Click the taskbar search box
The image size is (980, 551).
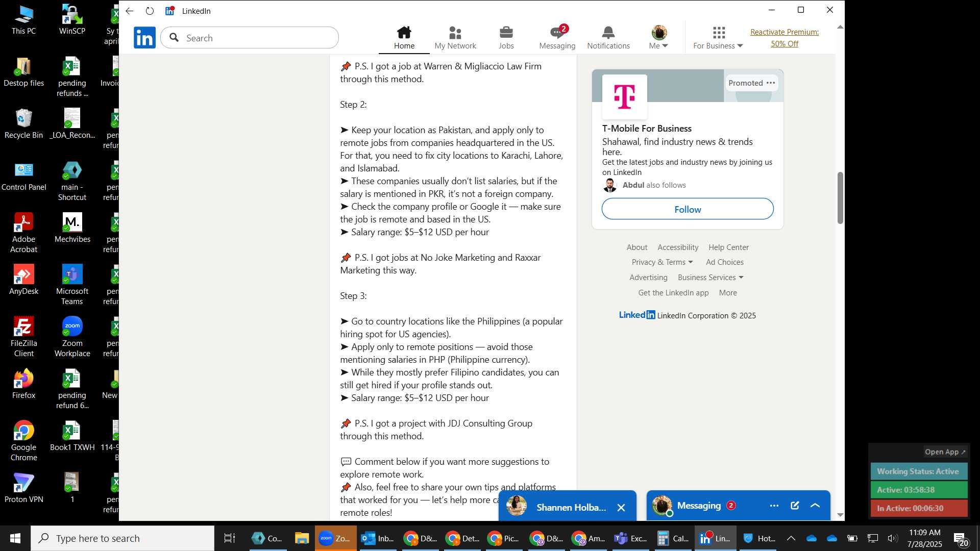(122, 538)
